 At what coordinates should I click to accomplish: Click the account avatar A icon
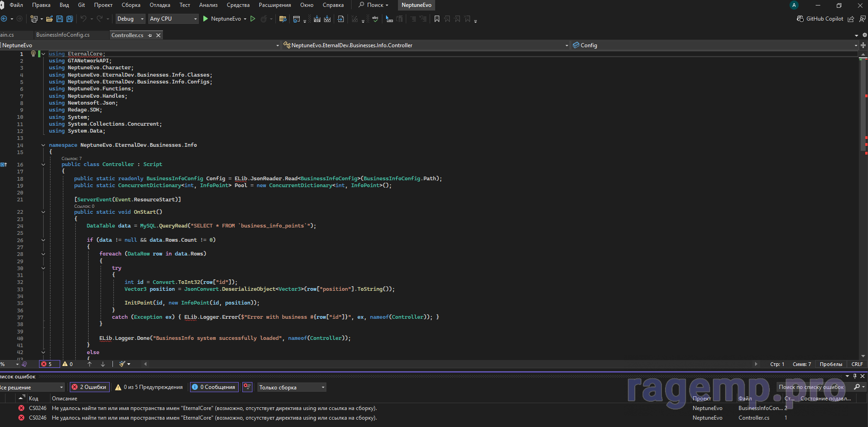(x=794, y=5)
